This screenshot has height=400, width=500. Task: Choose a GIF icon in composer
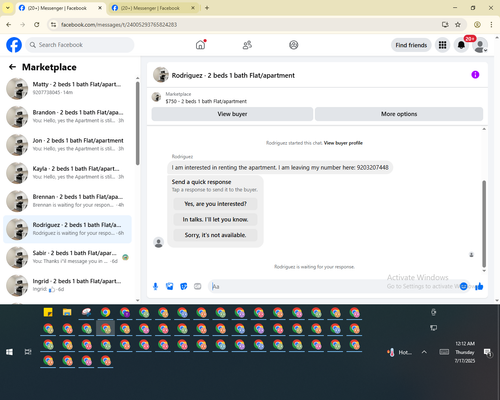click(198, 286)
